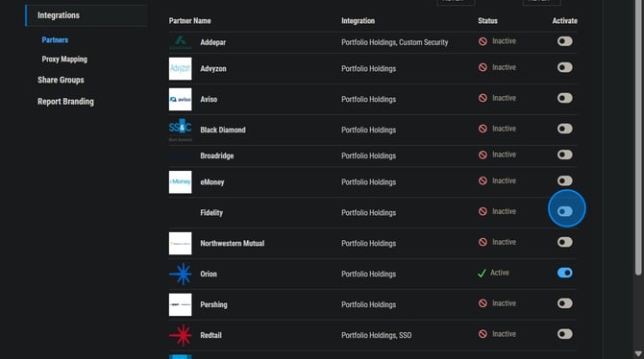Open Proxy Mapping in the sidebar
The width and height of the screenshot is (644, 359).
pos(64,60)
